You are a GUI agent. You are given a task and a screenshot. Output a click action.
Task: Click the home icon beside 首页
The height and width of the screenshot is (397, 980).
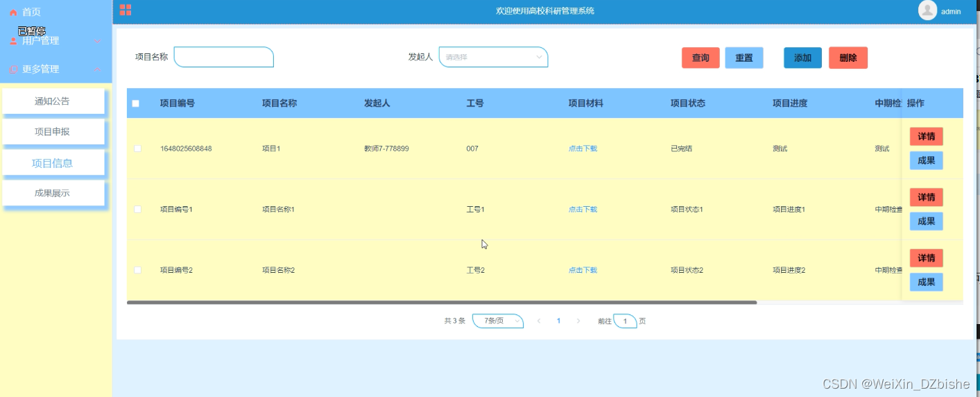pos(13,12)
